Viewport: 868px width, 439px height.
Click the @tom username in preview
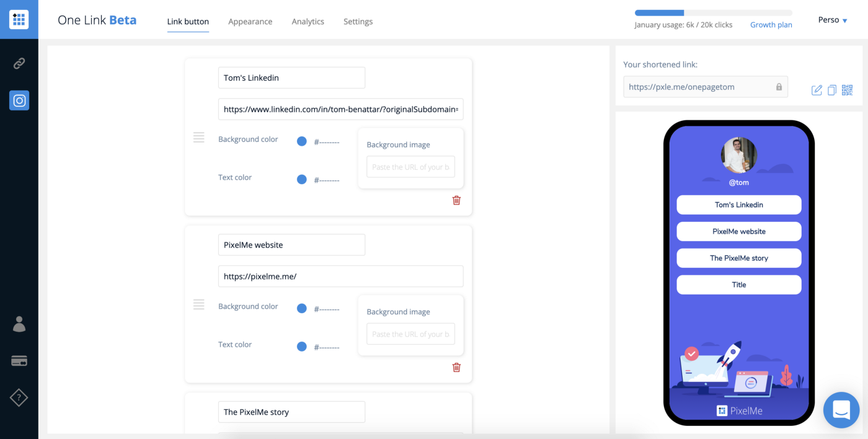tap(739, 182)
